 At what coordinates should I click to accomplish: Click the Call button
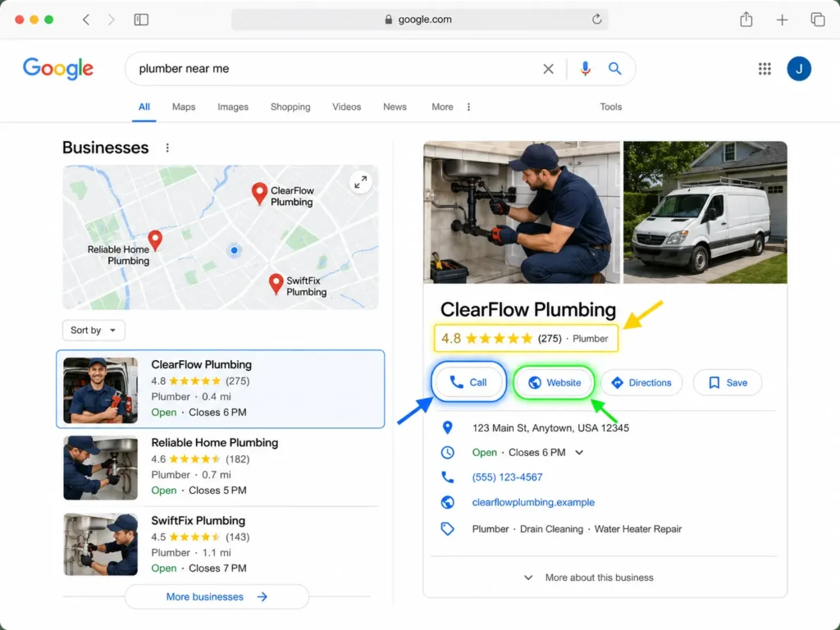[x=468, y=382]
